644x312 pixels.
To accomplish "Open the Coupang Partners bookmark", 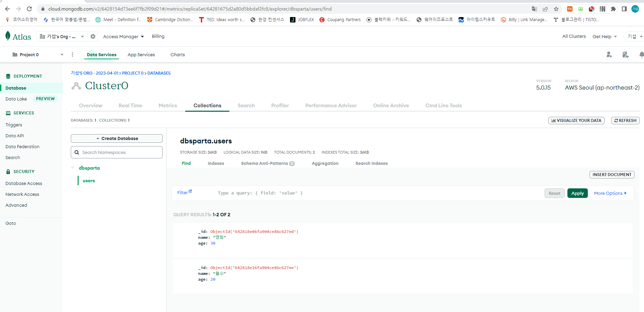I will tap(340, 20).
